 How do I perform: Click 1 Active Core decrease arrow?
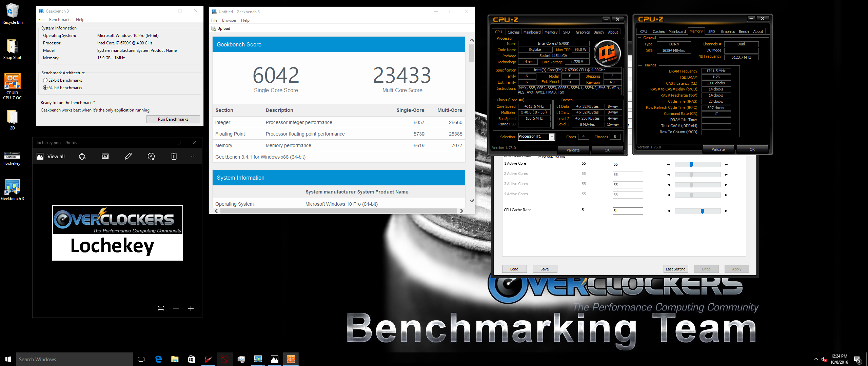(x=668, y=165)
